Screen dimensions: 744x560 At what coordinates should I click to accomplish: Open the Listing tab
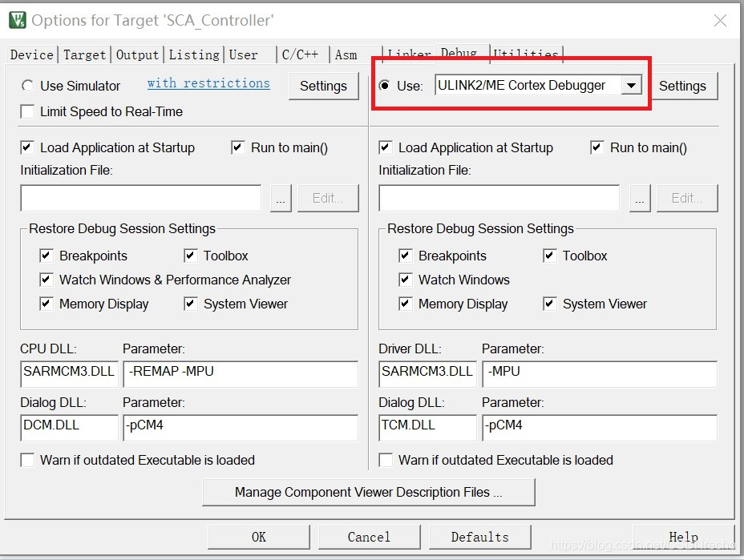(194, 55)
